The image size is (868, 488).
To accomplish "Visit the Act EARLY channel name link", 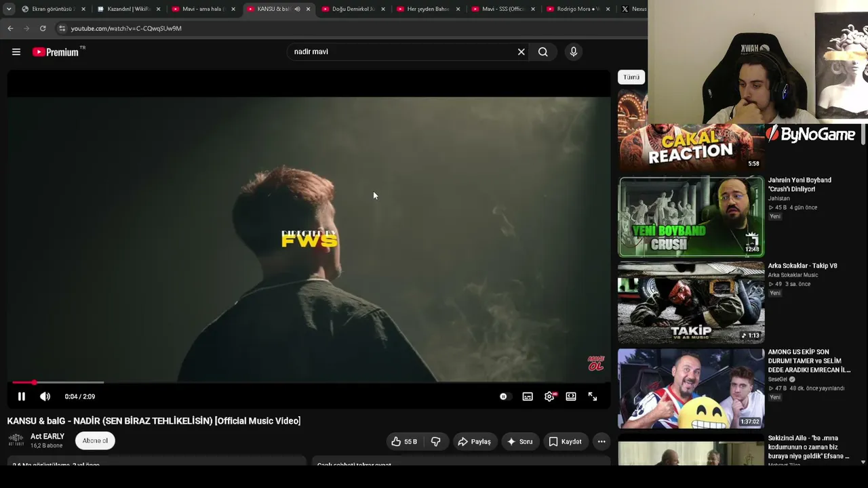I will click(x=47, y=436).
